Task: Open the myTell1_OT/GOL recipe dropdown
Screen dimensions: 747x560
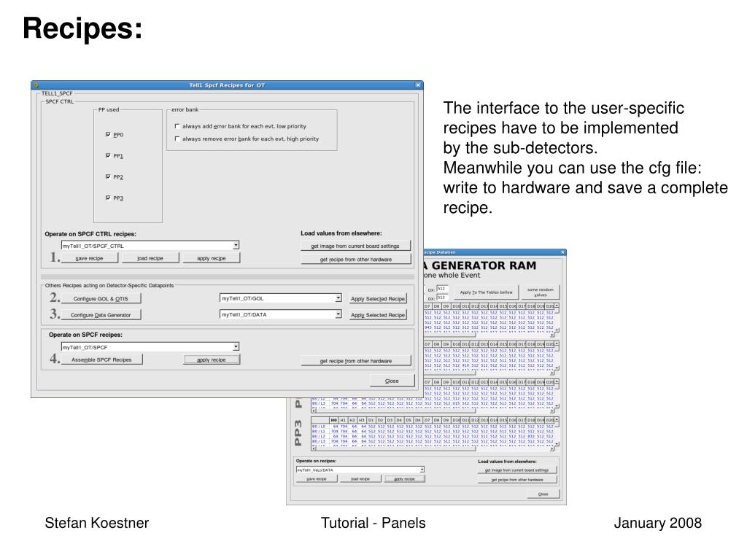Action: point(338,298)
